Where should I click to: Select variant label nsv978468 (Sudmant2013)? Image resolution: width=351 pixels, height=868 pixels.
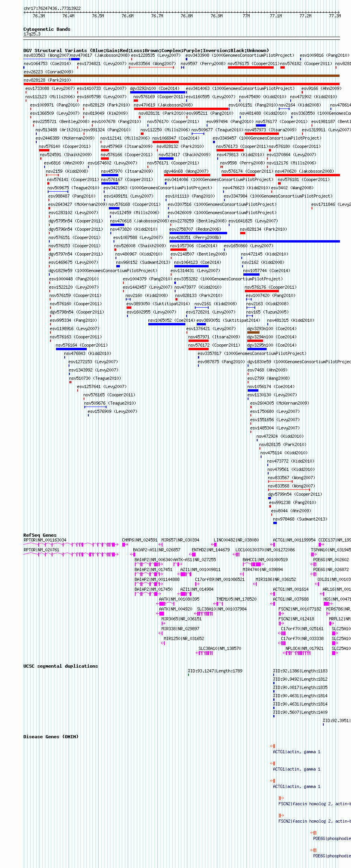pos(300,519)
